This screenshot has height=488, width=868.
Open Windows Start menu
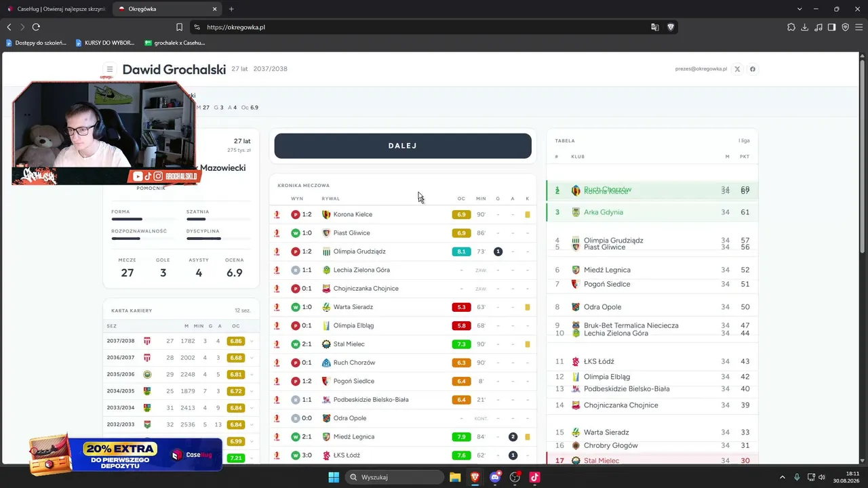pyautogui.click(x=334, y=477)
